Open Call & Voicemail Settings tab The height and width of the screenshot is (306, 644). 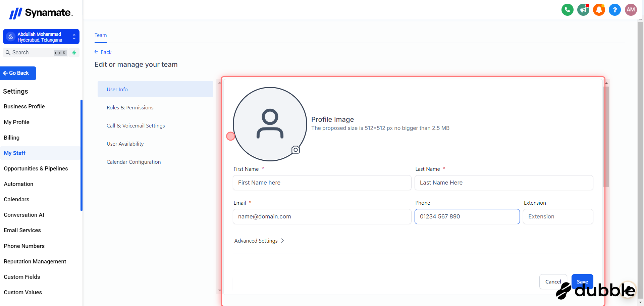click(136, 126)
